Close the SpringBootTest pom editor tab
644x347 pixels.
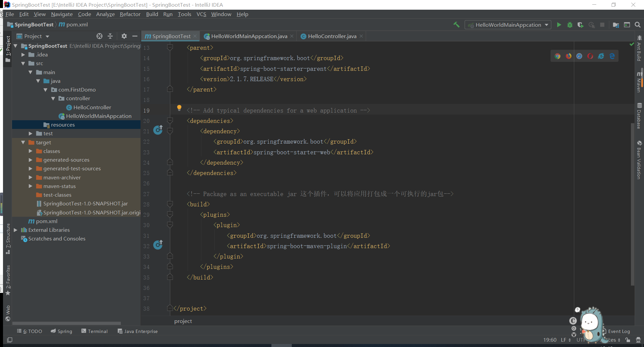coord(195,36)
